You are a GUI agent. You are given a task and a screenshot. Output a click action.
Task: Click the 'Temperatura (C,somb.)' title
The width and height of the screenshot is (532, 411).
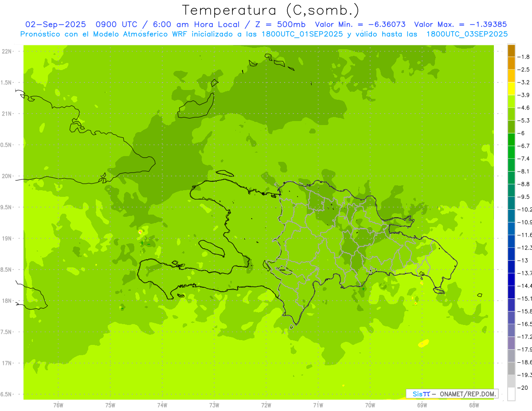(x=271, y=10)
